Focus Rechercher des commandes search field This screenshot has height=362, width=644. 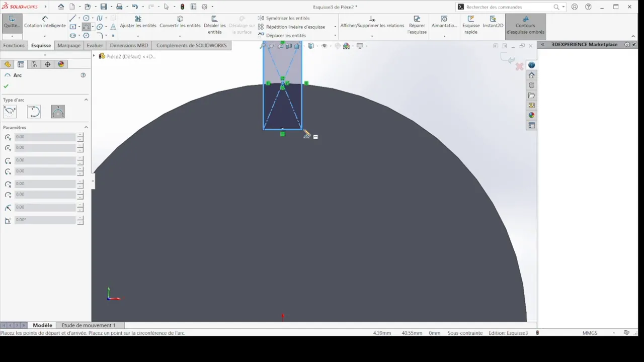click(x=508, y=7)
